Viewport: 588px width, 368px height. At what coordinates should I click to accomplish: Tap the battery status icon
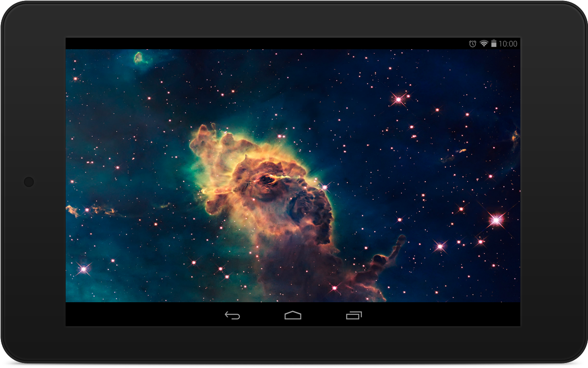[x=494, y=43]
